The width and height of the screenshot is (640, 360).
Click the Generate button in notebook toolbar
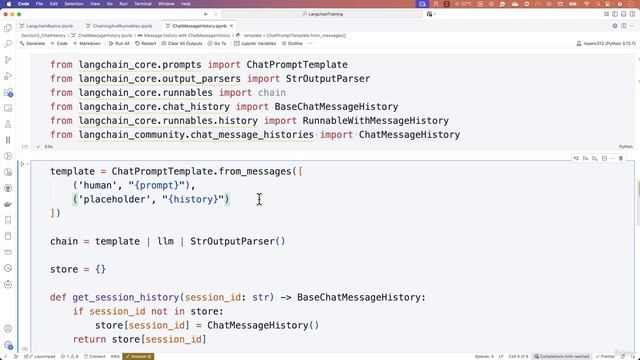pos(32,43)
